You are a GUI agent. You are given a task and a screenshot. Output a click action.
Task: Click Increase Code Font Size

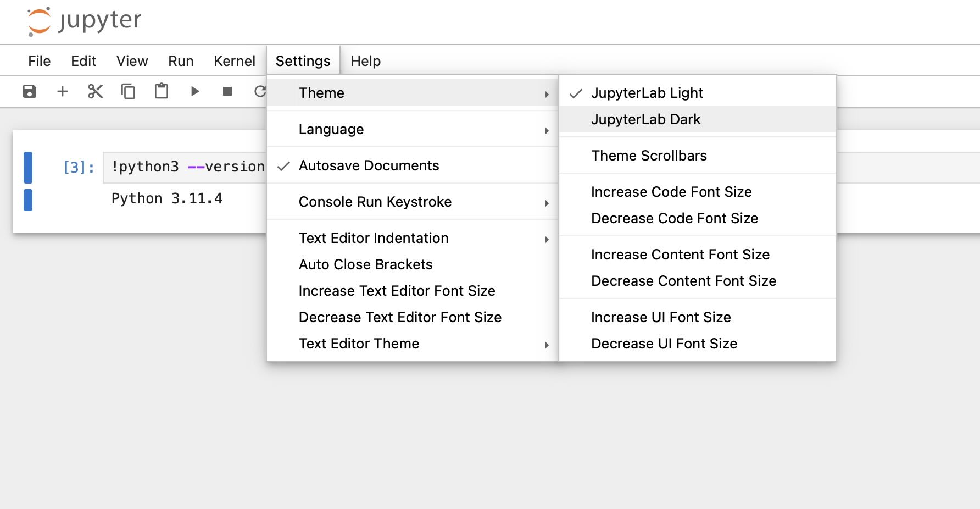click(671, 192)
